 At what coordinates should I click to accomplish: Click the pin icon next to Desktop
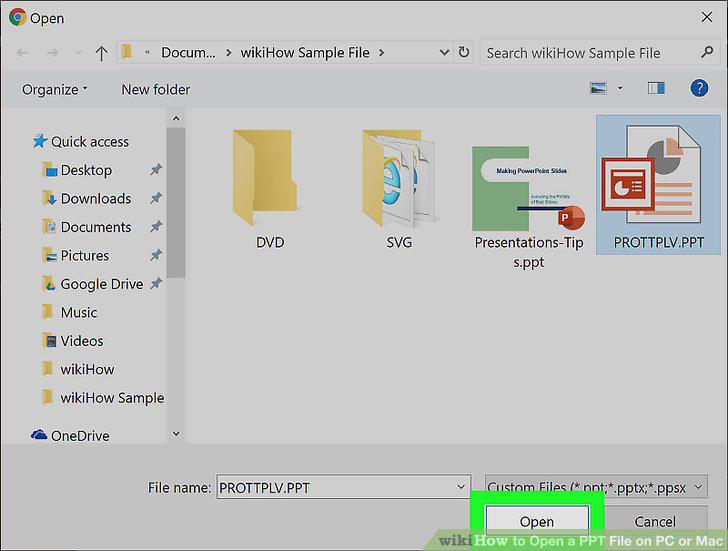tap(156, 169)
